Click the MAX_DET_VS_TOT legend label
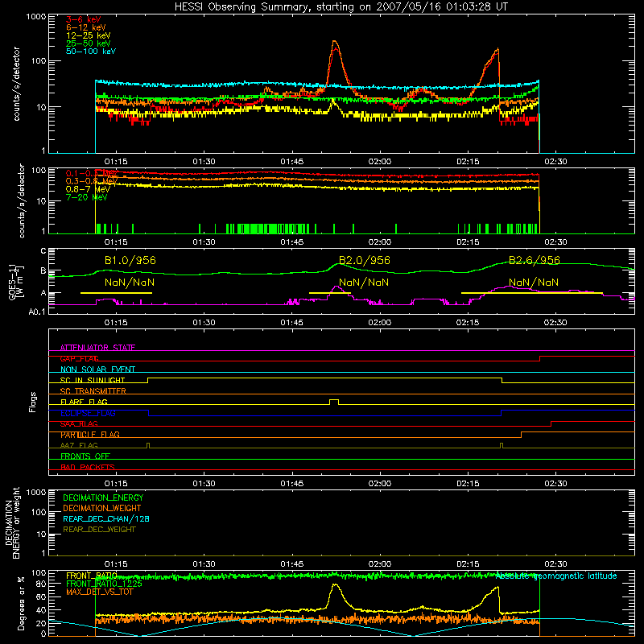The height and width of the screenshot is (644, 644). point(99,592)
